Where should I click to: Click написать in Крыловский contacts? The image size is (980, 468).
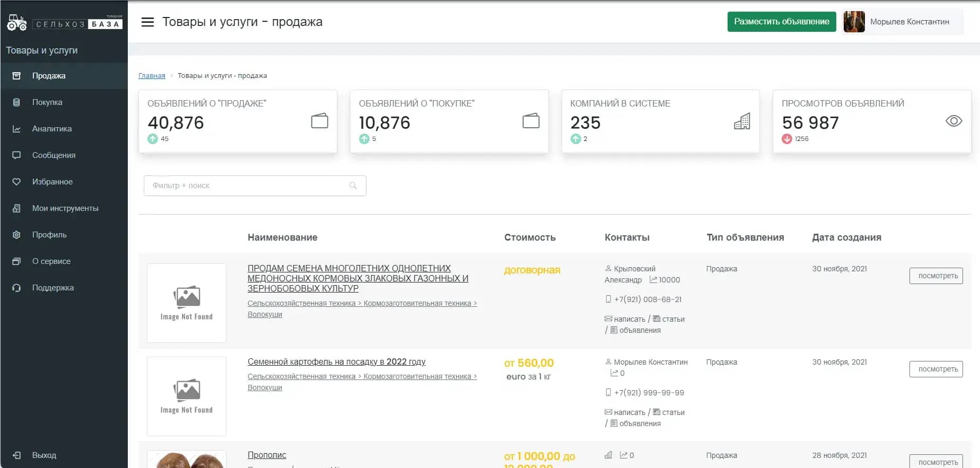click(629, 319)
